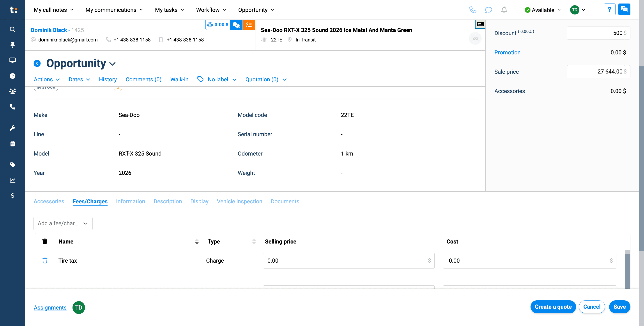This screenshot has height=326, width=644.
Task: Expand the Actions dropdown
Action: 47,79
